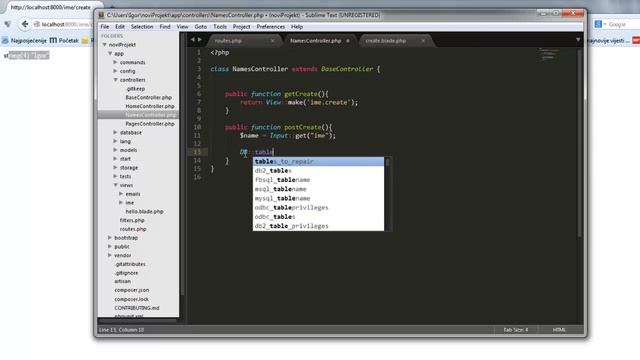
Task: Select msql_tablename autocomplete suggestion
Action: tap(318, 189)
